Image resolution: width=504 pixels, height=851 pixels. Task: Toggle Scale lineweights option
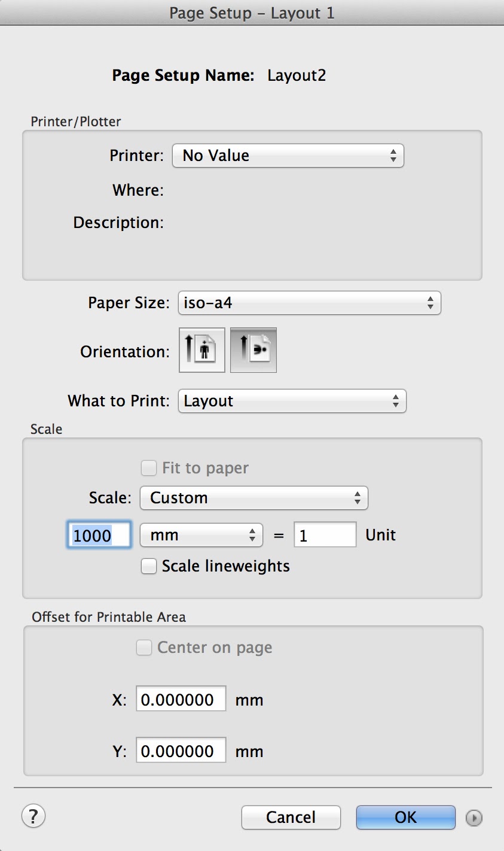148,566
